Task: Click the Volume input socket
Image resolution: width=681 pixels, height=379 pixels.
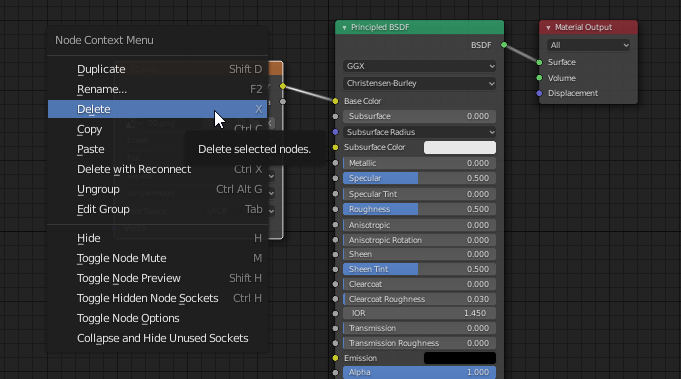Action: pos(539,78)
